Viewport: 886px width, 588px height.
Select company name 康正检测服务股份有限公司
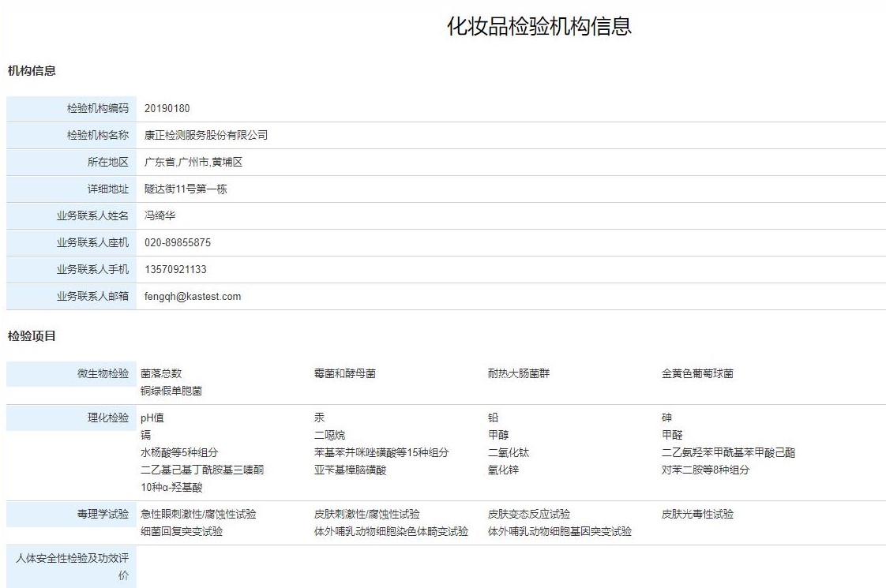click(x=206, y=135)
